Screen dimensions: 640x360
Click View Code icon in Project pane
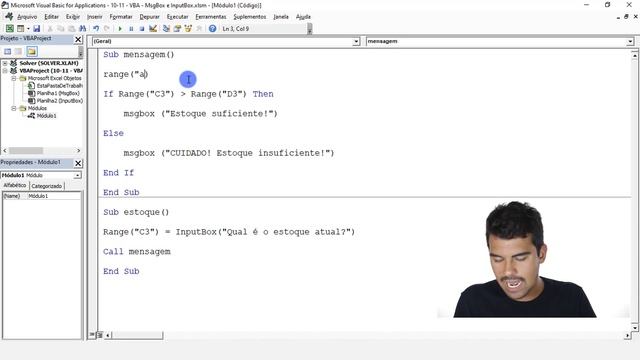[7, 51]
